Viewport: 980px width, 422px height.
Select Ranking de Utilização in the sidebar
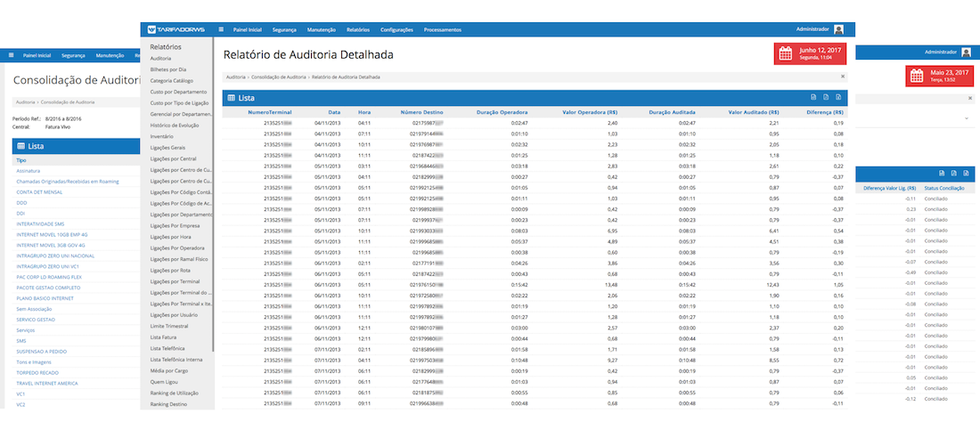pos(173,393)
